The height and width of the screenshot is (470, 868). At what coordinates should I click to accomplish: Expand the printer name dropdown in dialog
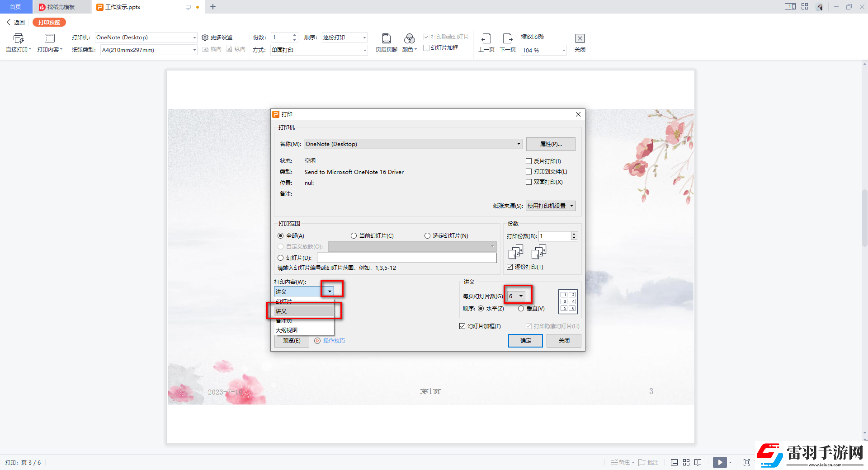coord(518,144)
